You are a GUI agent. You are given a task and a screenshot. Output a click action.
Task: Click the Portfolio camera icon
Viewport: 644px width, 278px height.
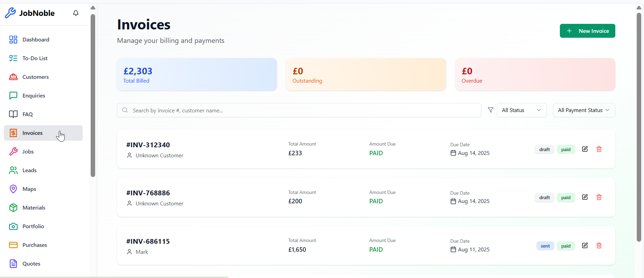pos(13,226)
